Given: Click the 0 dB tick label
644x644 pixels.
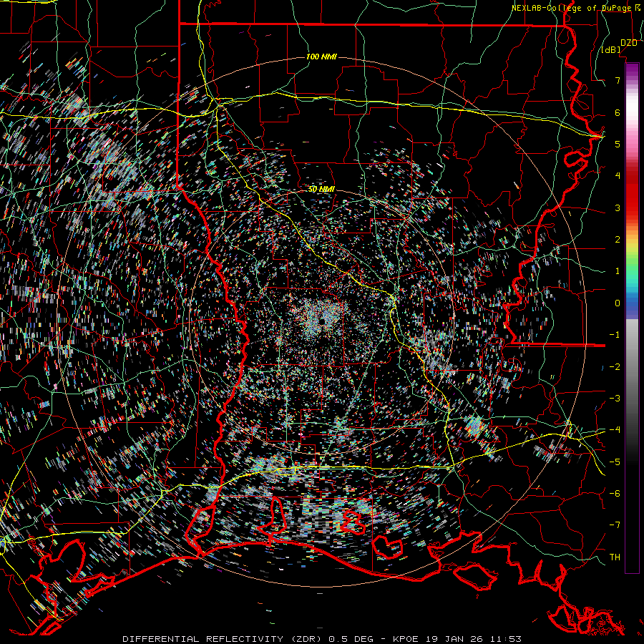Looking at the screenshot, I should [618, 303].
